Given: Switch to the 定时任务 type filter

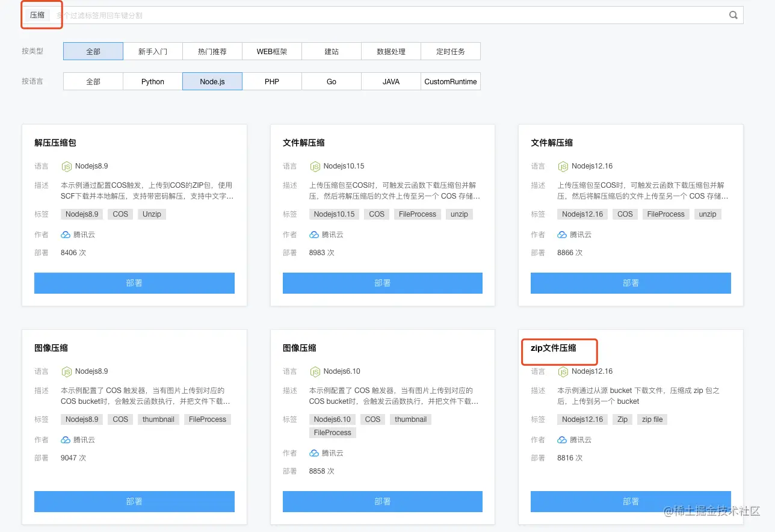Looking at the screenshot, I should pyautogui.click(x=451, y=51).
